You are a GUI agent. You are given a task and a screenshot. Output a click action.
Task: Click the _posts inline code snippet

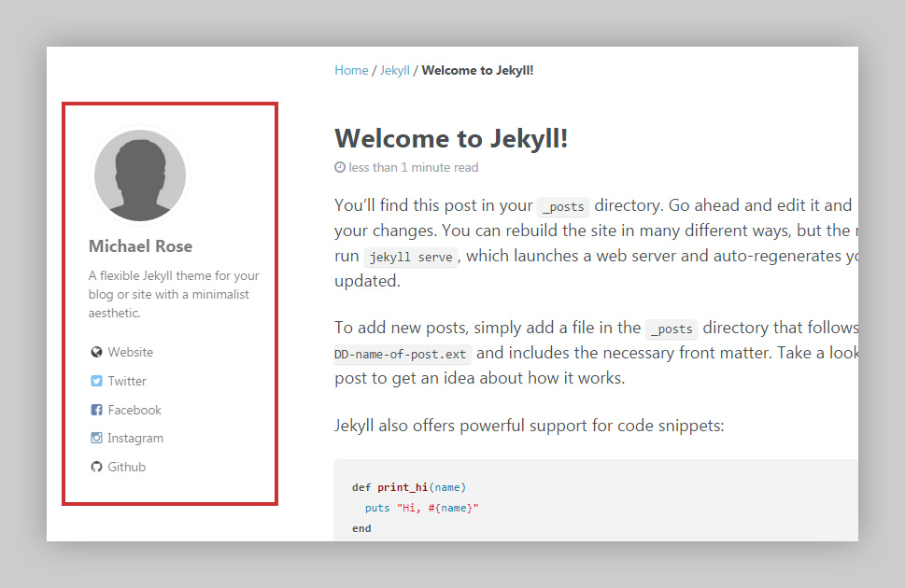(562, 206)
